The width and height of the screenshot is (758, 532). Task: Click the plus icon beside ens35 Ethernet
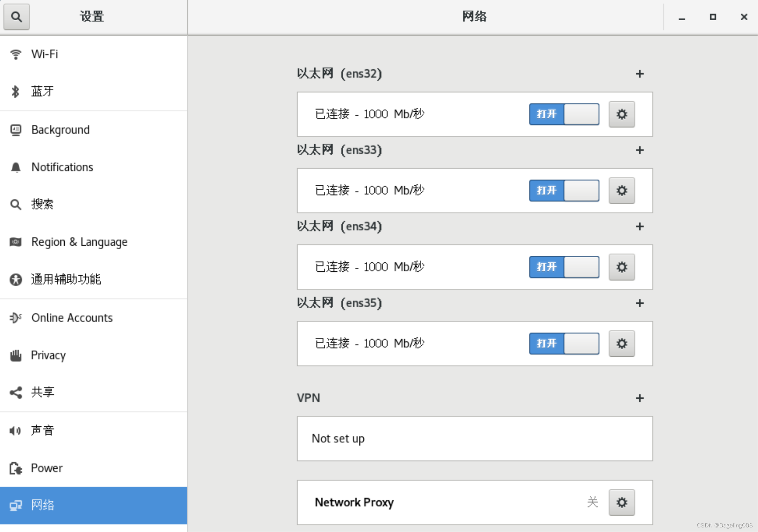(640, 303)
